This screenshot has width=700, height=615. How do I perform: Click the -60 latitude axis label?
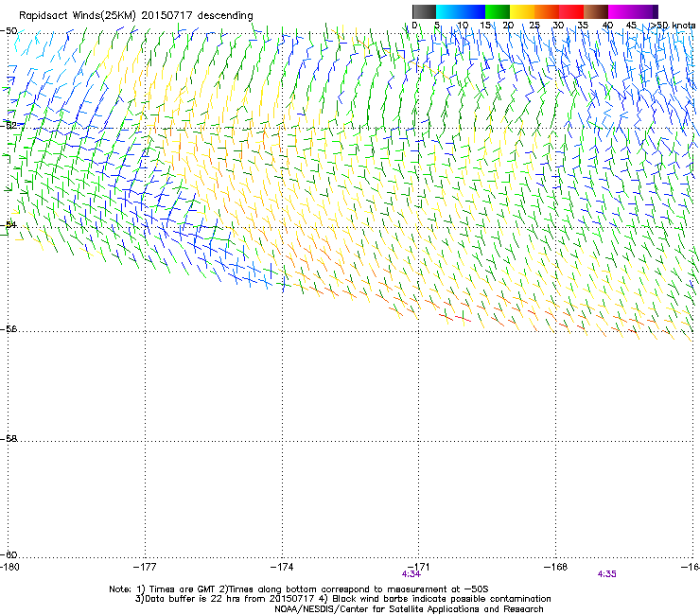tap(9, 554)
